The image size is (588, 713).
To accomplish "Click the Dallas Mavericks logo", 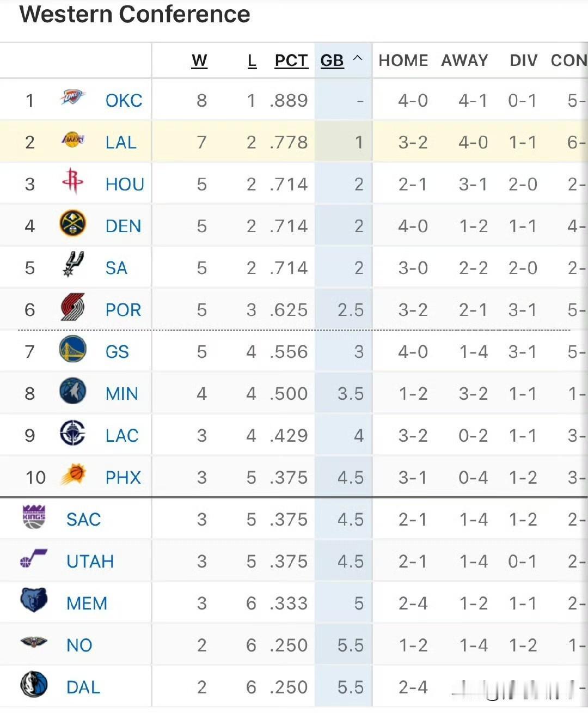I will coord(34,685).
